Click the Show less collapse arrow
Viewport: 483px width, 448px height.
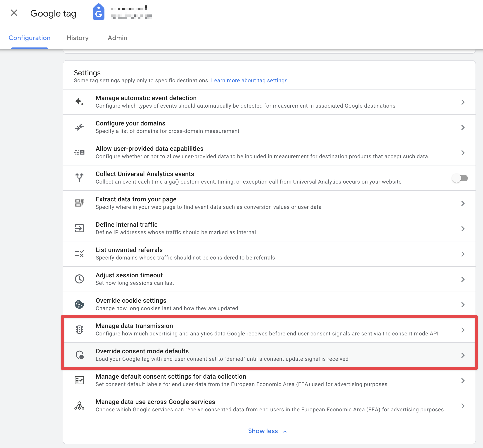point(285,431)
